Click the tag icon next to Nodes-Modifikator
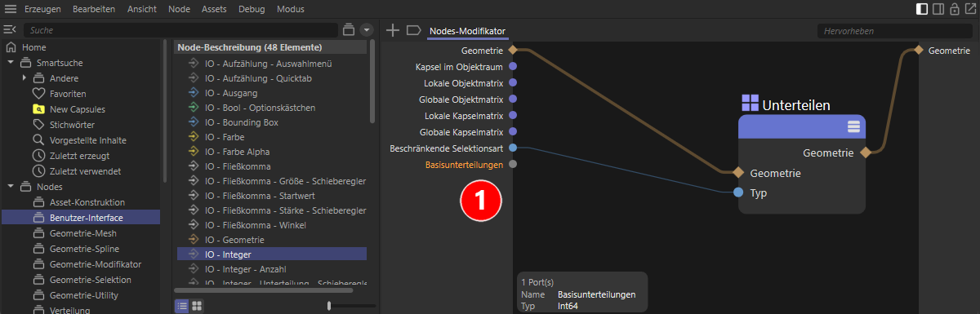The width and height of the screenshot is (980, 314). 413,30
